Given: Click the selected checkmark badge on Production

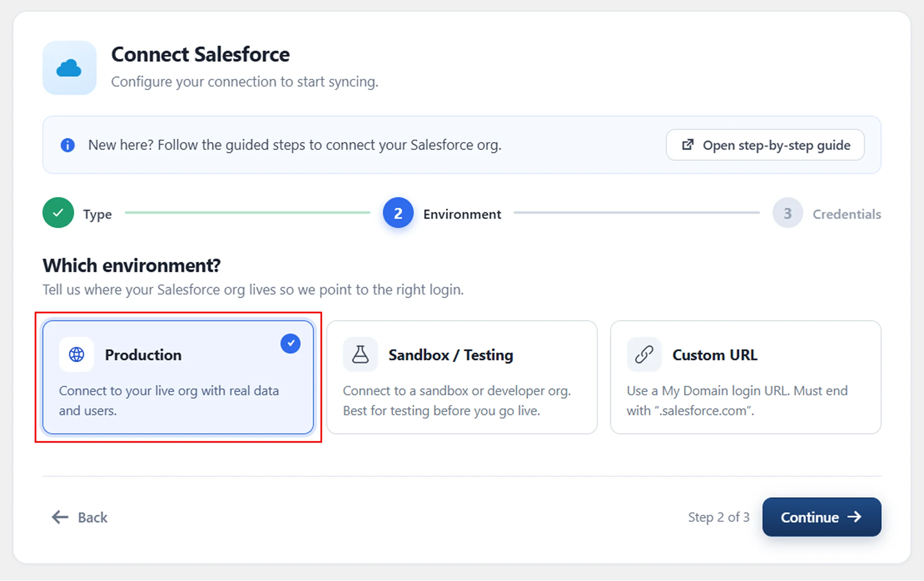Looking at the screenshot, I should tap(290, 343).
